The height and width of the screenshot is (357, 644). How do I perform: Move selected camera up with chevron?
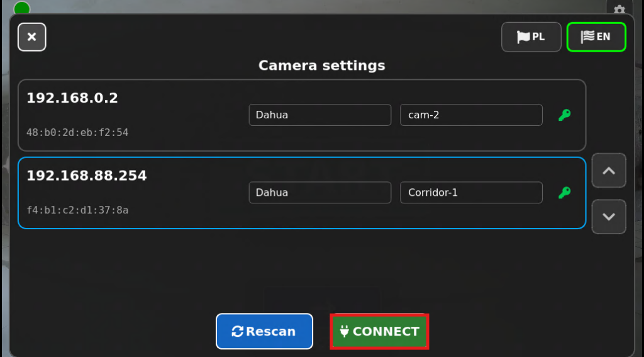pyautogui.click(x=609, y=171)
